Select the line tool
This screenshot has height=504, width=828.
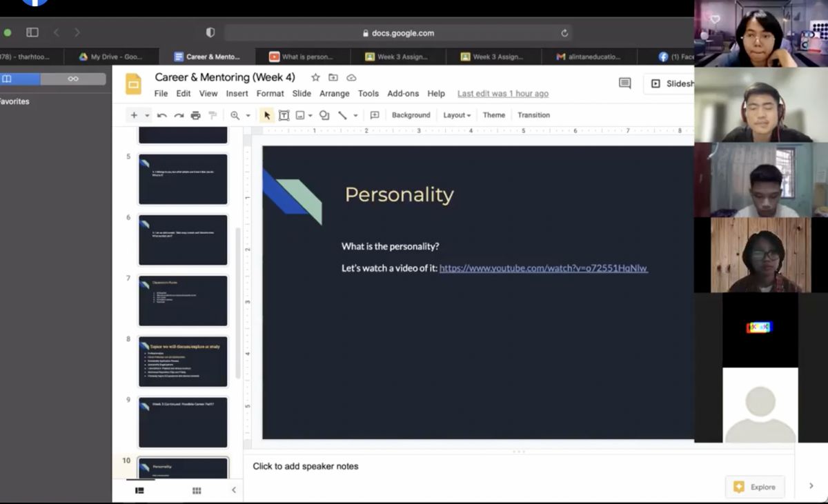pos(342,115)
